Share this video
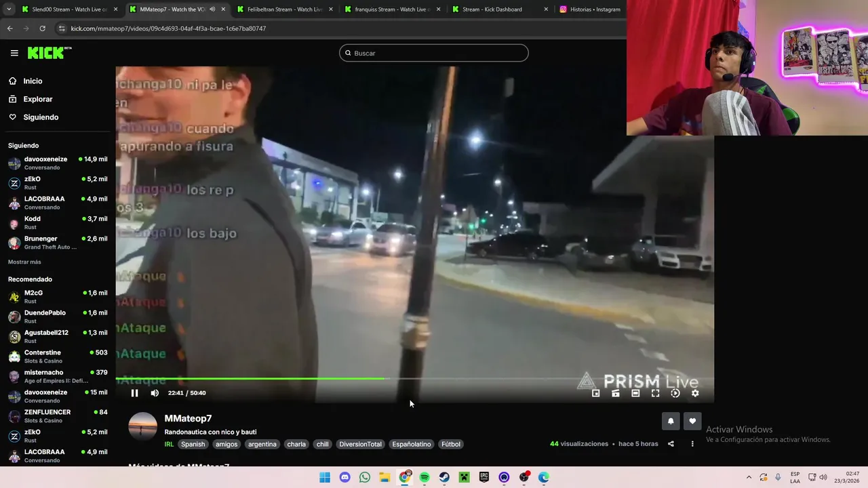 coord(671,444)
